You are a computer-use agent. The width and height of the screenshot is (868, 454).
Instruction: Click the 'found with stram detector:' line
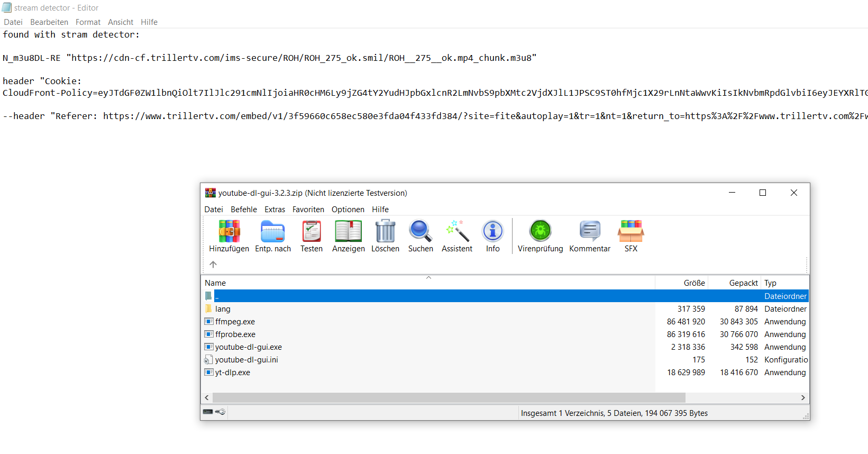(71, 34)
